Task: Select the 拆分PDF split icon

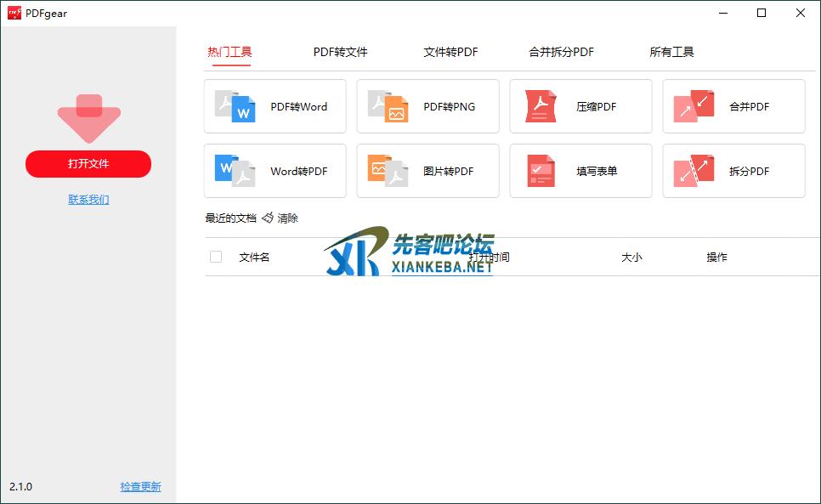Action: [x=694, y=171]
